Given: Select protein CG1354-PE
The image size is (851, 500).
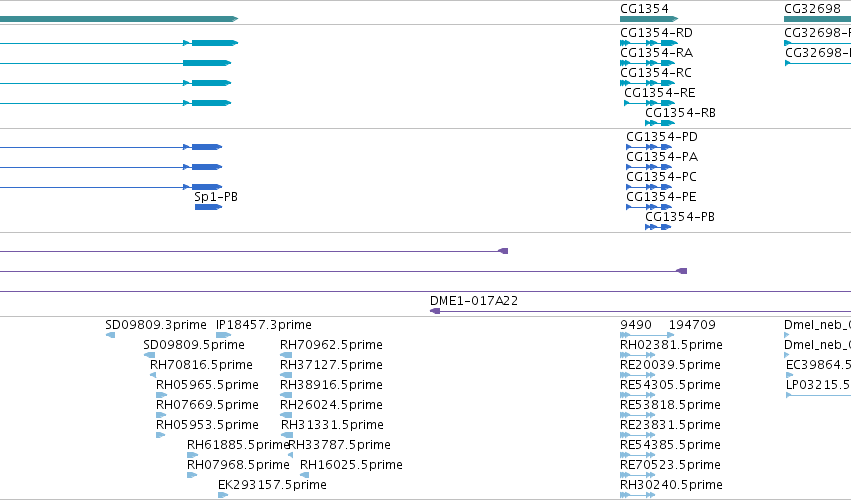Looking at the screenshot, I should click(661, 197).
